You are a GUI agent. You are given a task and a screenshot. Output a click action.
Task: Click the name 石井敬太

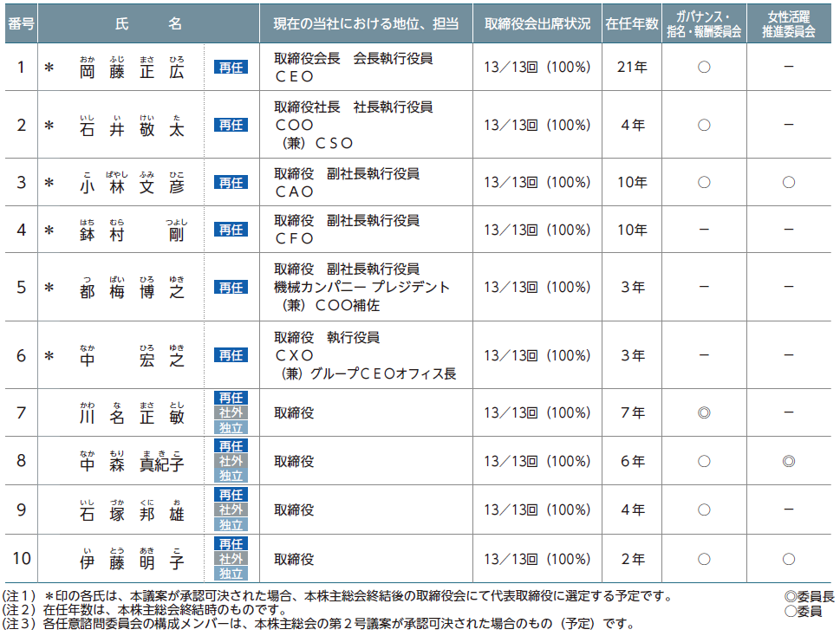pyautogui.click(x=132, y=128)
